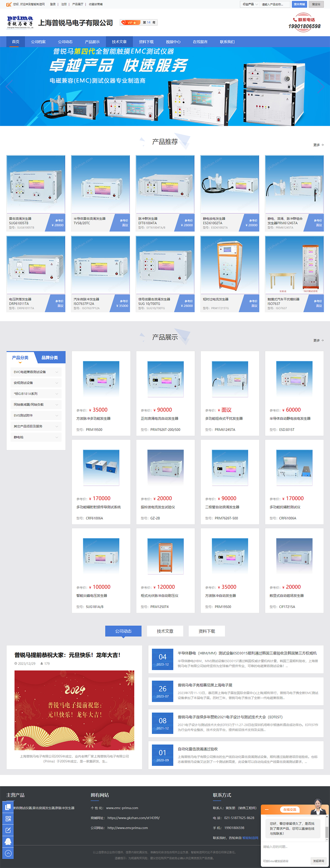Expand the 静电枪 category
Viewport: 330px width, 868px height.
click(36, 437)
